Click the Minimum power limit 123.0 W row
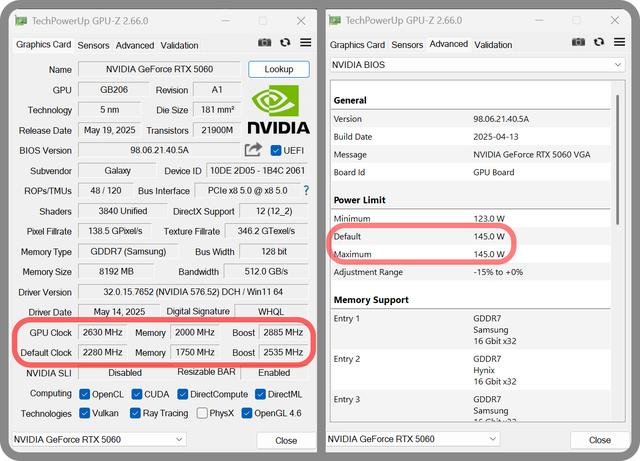The image size is (640, 461). (471, 218)
